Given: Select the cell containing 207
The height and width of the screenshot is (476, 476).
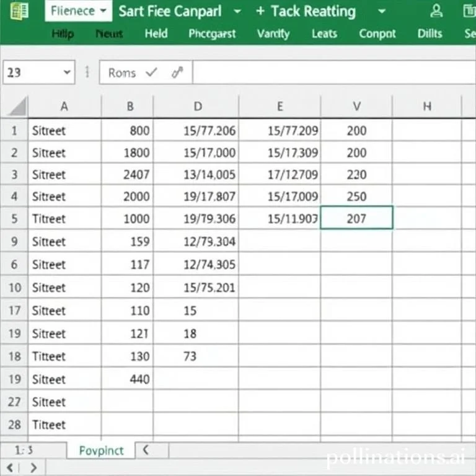Looking at the screenshot, I should pyautogui.click(x=356, y=219).
